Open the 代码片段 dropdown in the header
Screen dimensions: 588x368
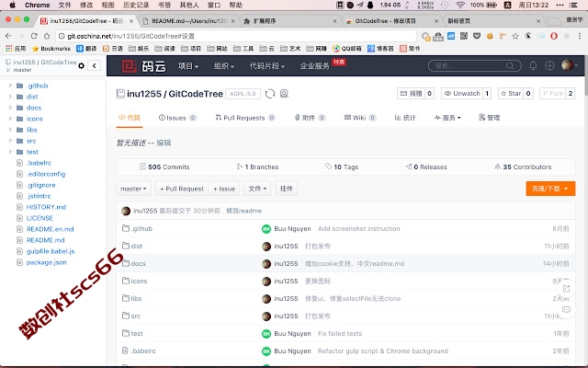coord(267,66)
